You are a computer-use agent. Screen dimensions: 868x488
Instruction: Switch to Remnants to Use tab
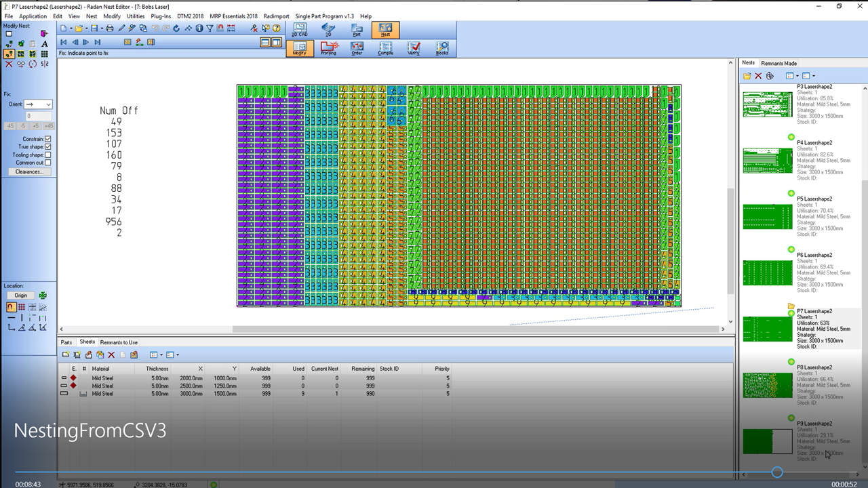tap(119, 342)
